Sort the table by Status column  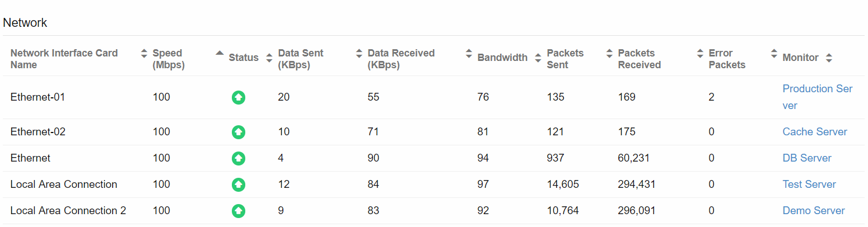(x=244, y=58)
